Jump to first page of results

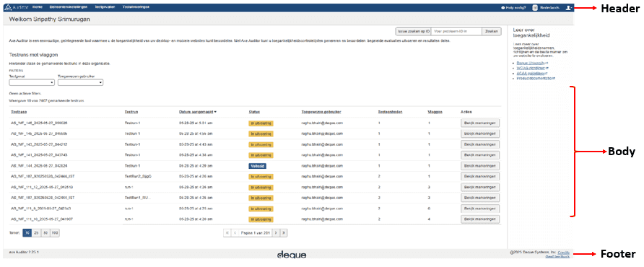227,232
